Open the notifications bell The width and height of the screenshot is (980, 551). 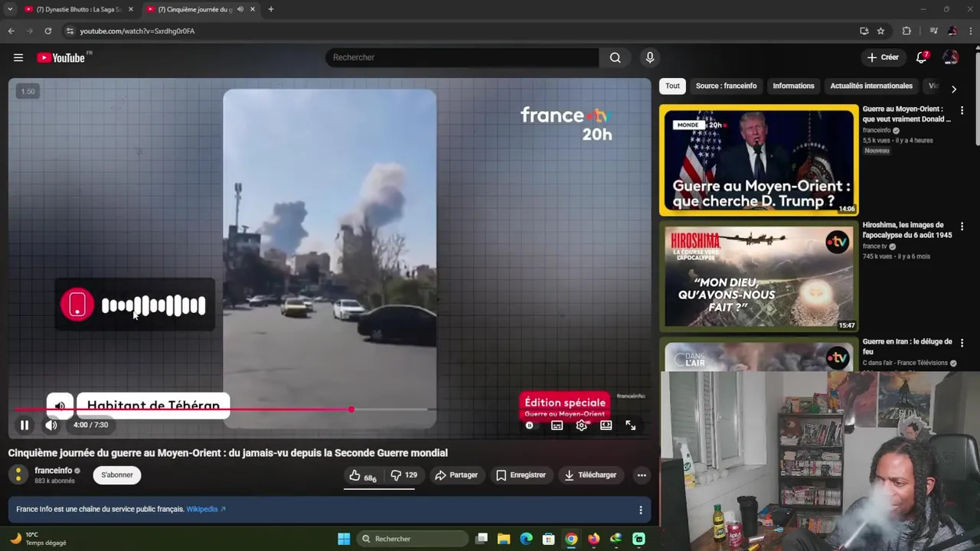tap(922, 57)
